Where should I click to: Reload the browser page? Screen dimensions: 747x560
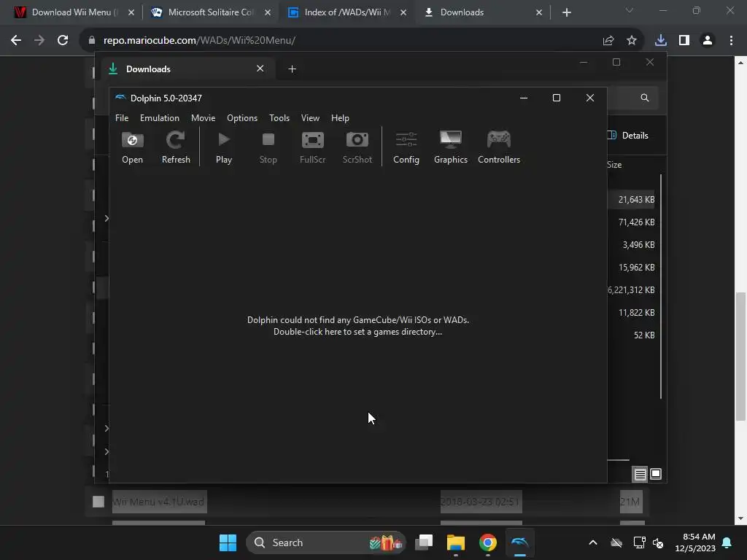pos(63,41)
